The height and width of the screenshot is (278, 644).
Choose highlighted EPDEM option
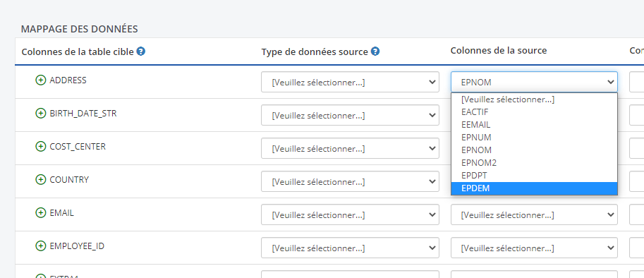coord(534,188)
